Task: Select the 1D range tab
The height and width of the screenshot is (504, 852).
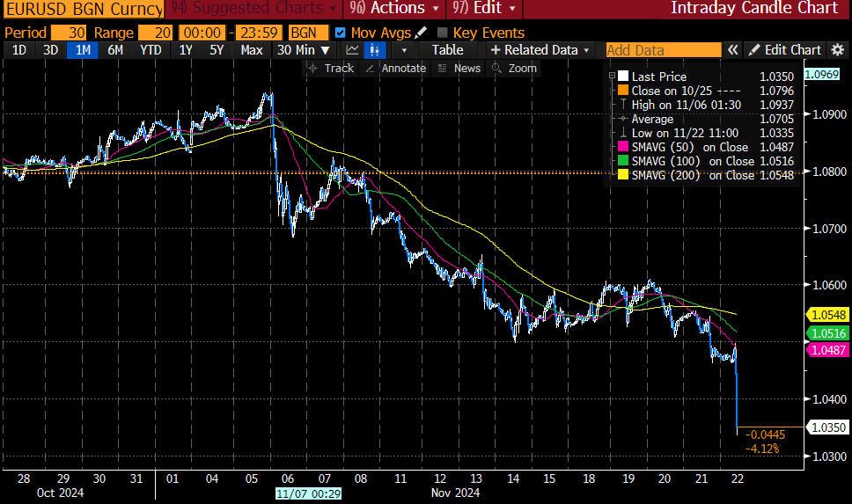Action: coord(19,50)
